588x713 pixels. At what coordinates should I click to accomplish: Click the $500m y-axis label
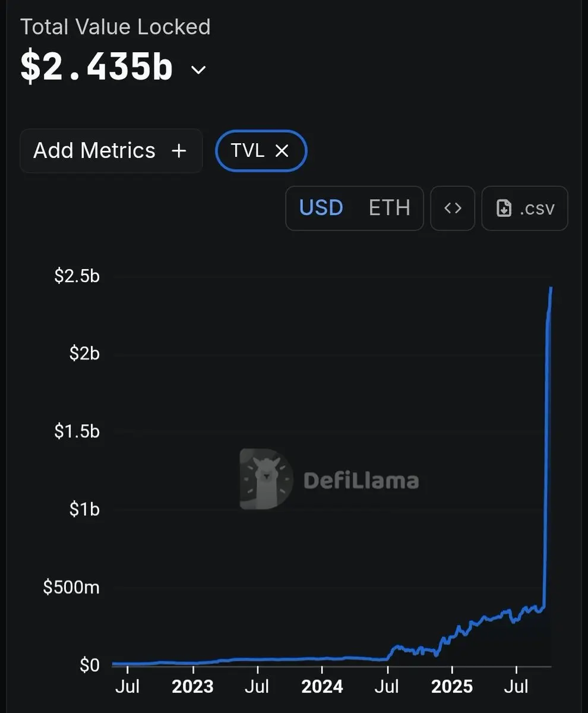click(71, 587)
